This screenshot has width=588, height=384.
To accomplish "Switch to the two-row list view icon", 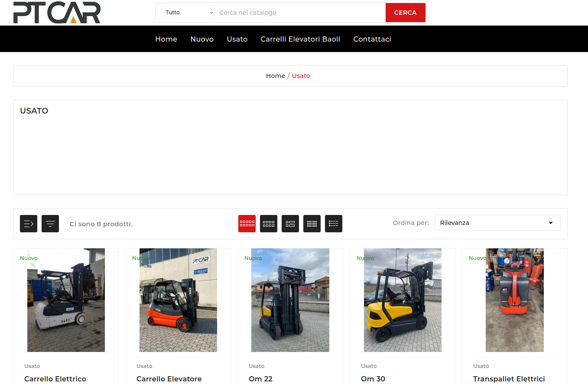I will coord(290,224).
